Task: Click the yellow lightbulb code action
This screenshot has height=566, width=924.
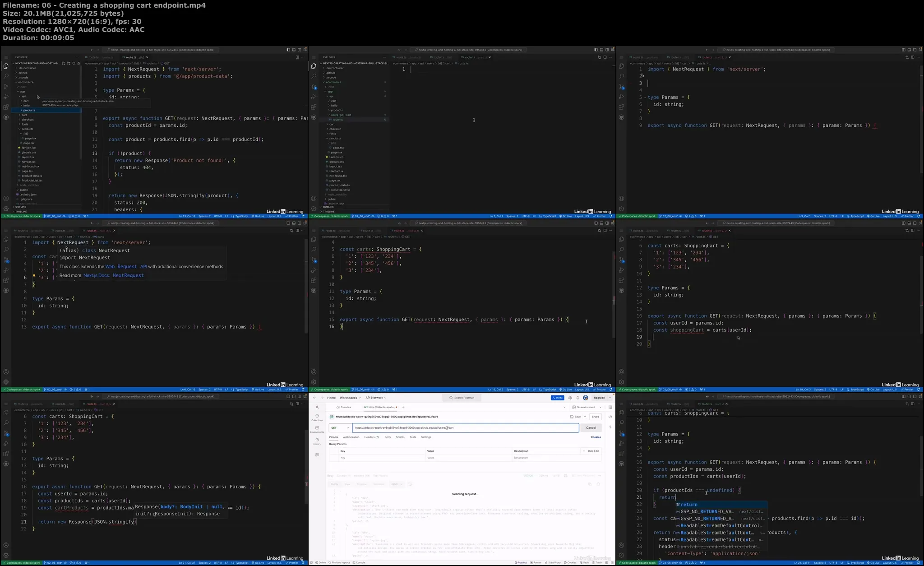Action: coord(34,276)
